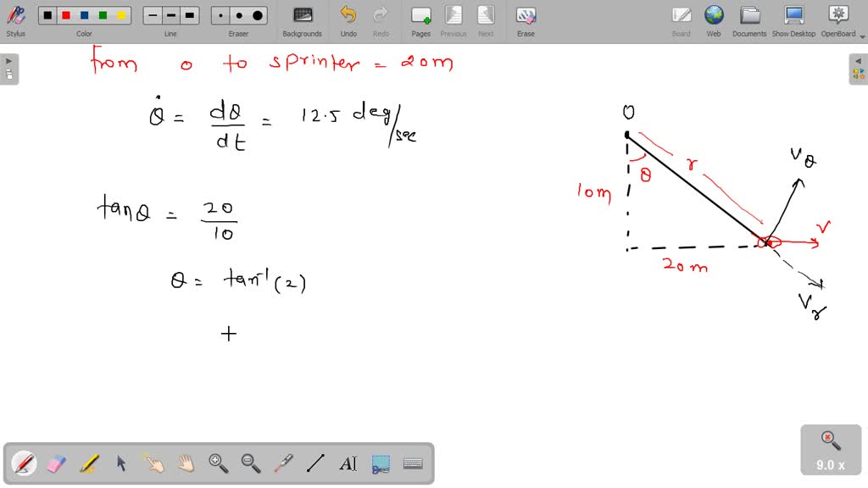
Task: Click the zoom in magnifier tool
Action: tap(219, 463)
